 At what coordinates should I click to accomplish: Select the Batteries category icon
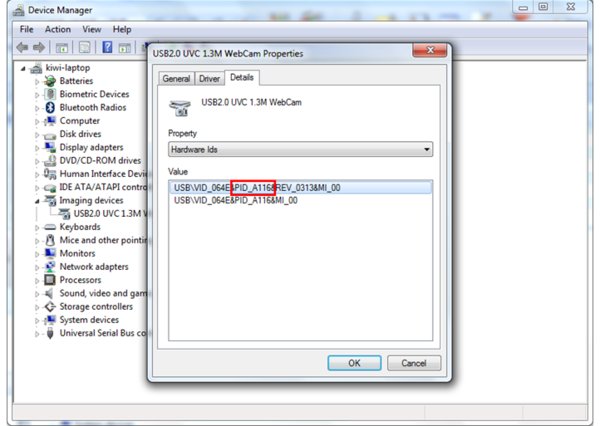(50, 81)
